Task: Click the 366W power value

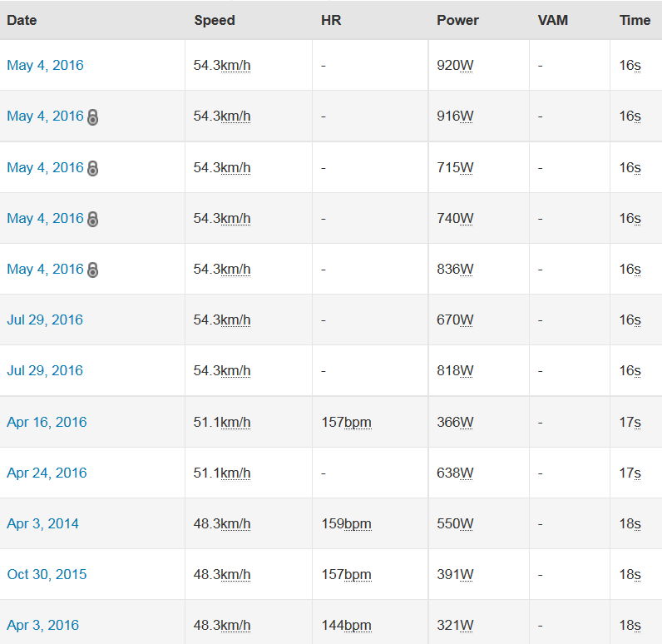Action: coord(455,422)
